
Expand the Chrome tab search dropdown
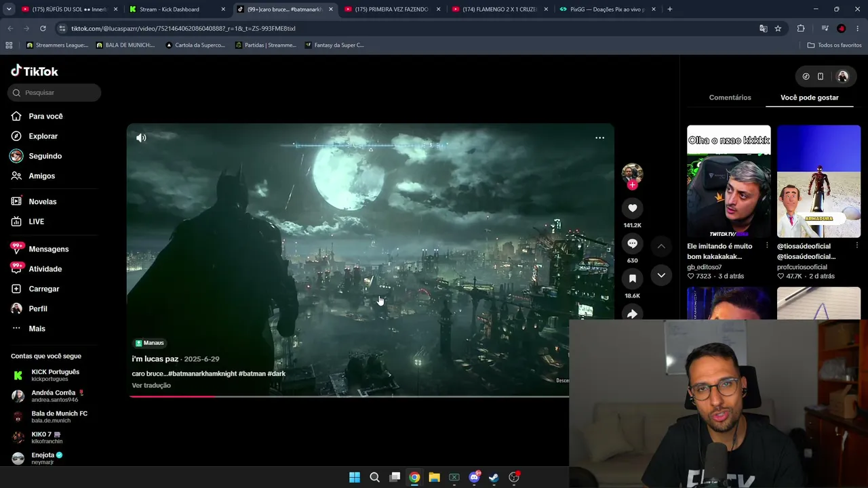click(9, 9)
